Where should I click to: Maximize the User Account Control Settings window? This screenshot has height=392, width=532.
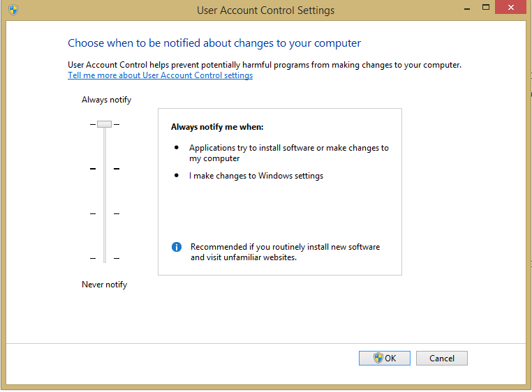(x=486, y=8)
